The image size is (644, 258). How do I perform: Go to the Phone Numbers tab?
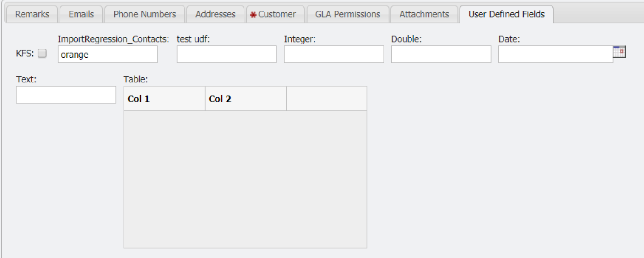click(x=145, y=14)
